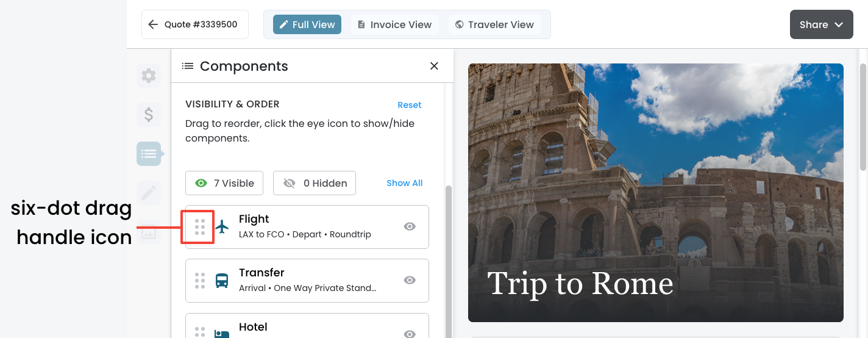Open the Share dropdown menu
This screenshot has height=338, width=868.
(x=821, y=25)
